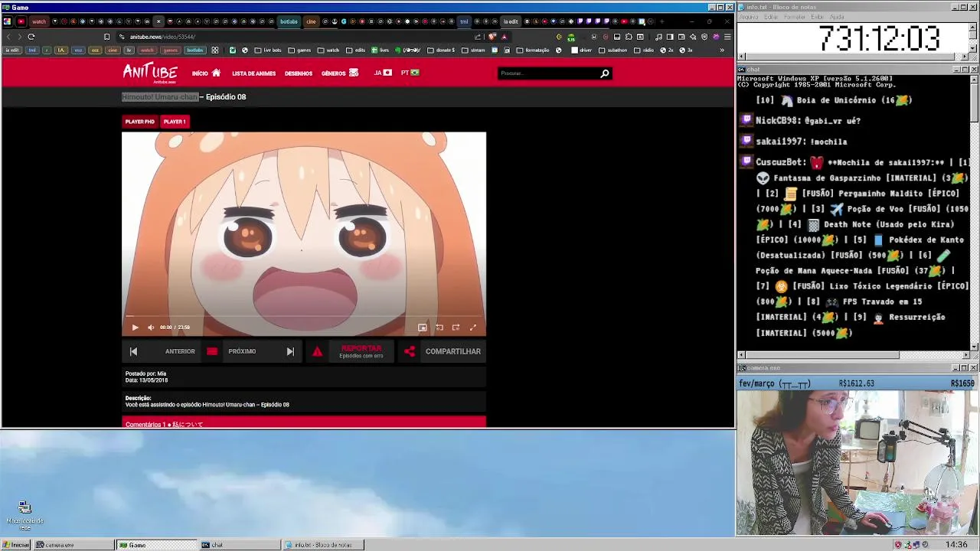Image resolution: width=980 pixels, height=551 pixels.
Task: Click the next-track arrow icon
Action: pos(290,351)
